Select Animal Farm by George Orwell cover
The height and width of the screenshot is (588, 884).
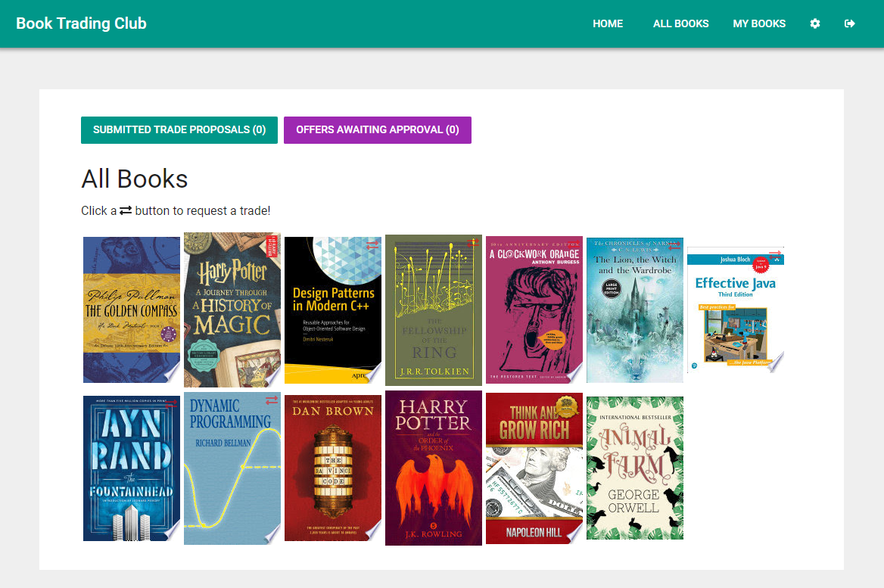pos(635,468)
